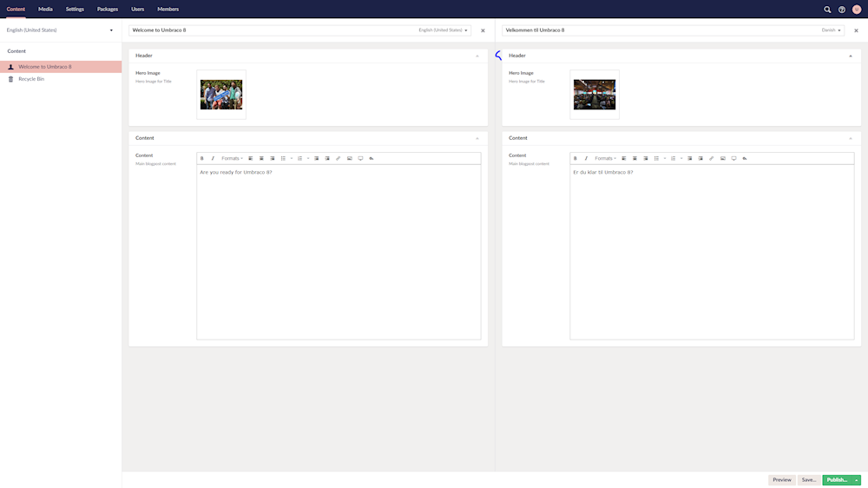Open English (United States) variant selector in left editor
This screenshot has height=488, width=868.
(443, 30)
